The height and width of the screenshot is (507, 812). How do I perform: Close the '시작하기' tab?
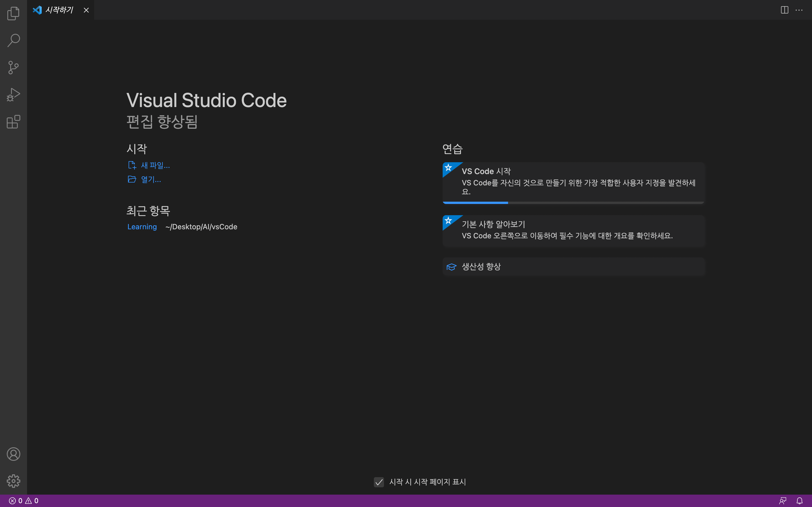86,10
